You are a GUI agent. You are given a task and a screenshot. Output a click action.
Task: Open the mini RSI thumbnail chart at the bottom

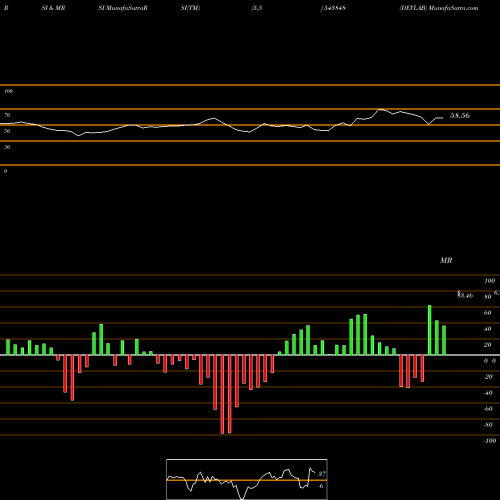point(247,479)
